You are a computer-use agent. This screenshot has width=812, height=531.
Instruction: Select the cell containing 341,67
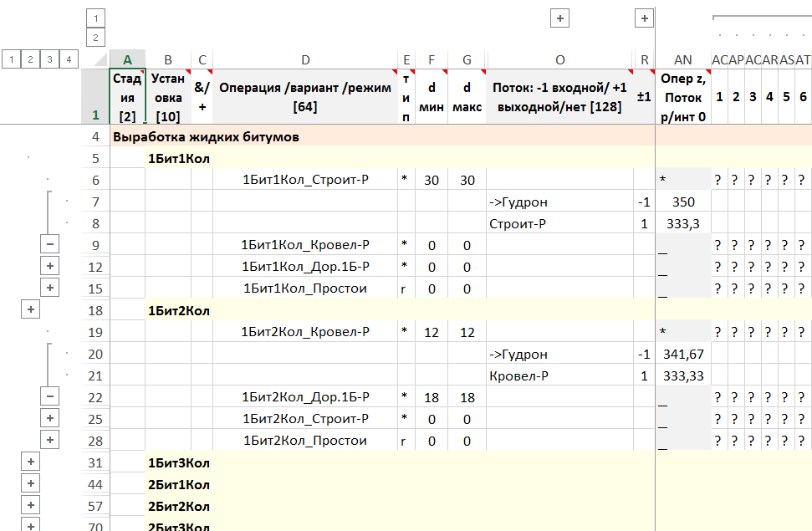683,354
